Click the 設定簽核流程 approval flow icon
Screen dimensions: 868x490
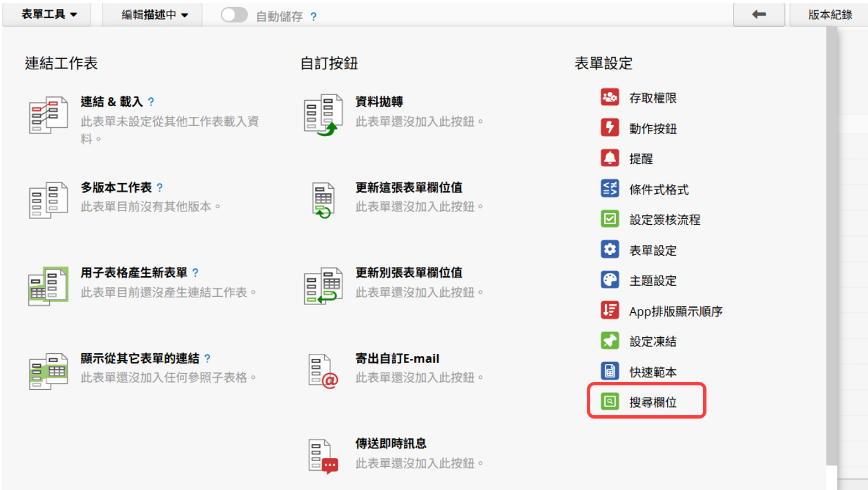(610, 219)
